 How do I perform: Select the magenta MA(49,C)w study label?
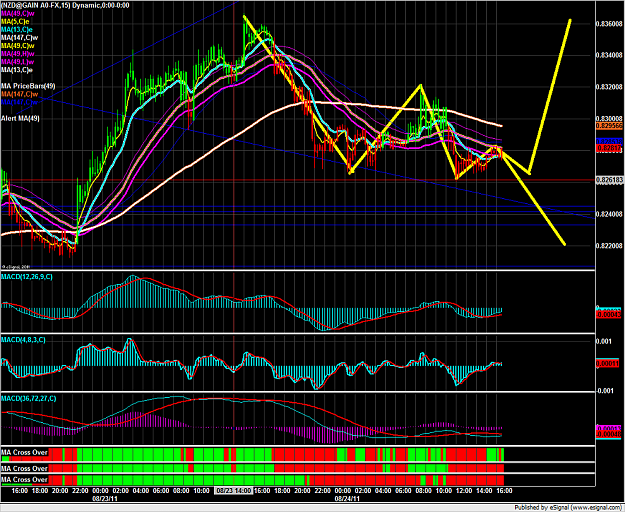(19, 13)
